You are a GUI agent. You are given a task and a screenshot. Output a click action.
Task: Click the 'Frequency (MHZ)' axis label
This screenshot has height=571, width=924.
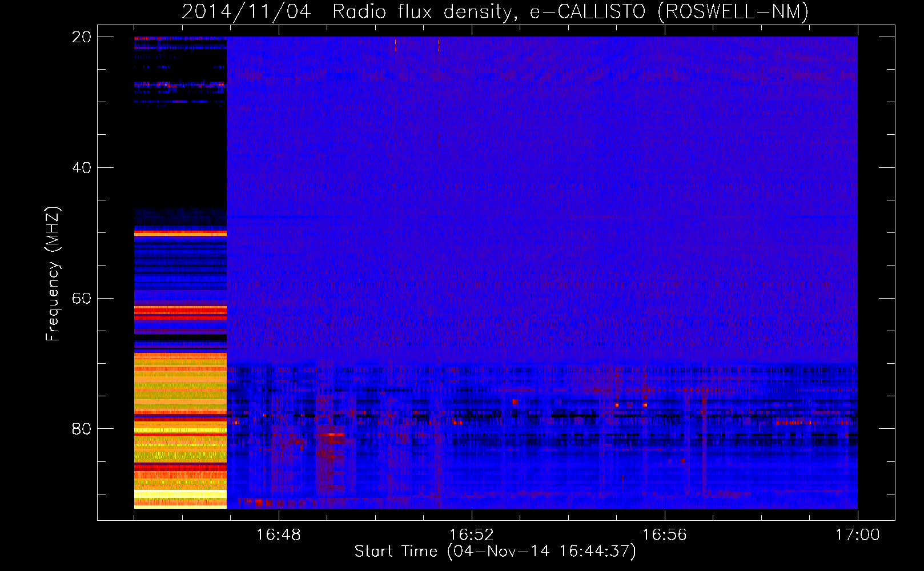tap(53, 274)
